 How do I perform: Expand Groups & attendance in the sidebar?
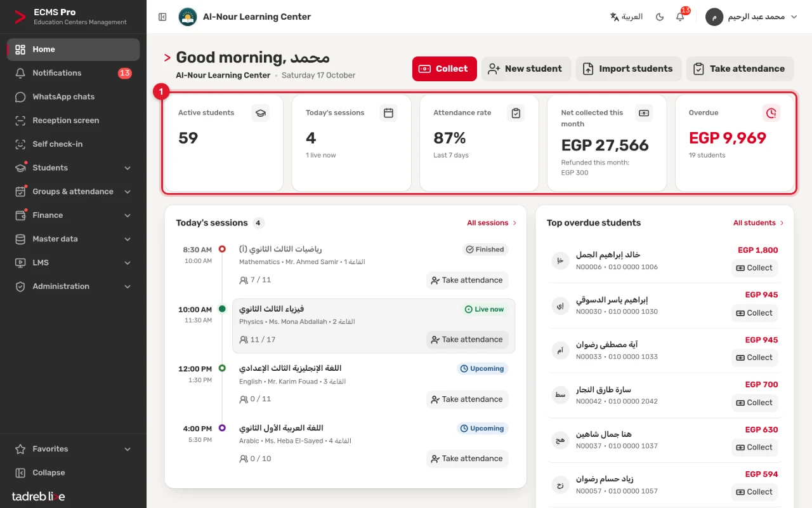pyautogui.click(x=73, y=191)
